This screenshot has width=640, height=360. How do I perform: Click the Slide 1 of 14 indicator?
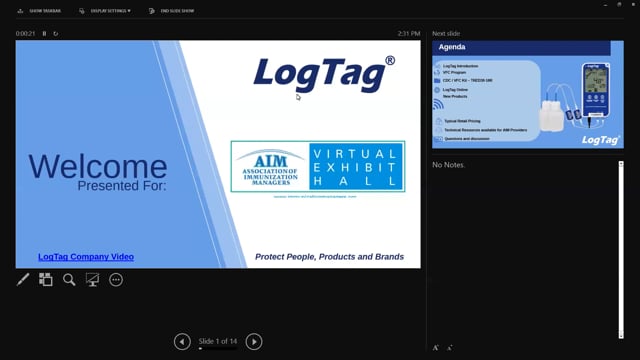218,341
